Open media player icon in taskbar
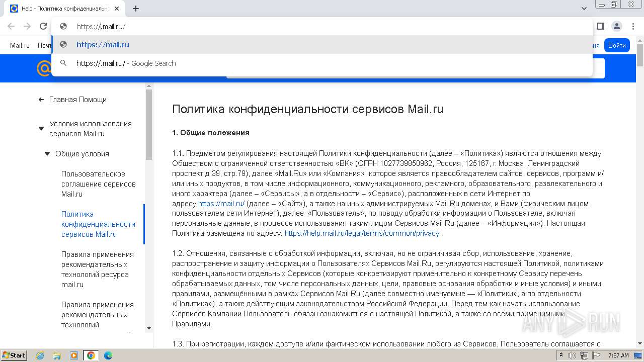The width and height of the screenshot is (644, 362). coord(74,355)
